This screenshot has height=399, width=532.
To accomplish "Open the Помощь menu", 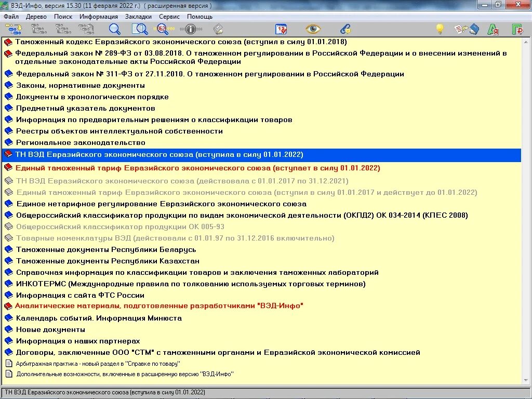I will [x=199, y=17].
